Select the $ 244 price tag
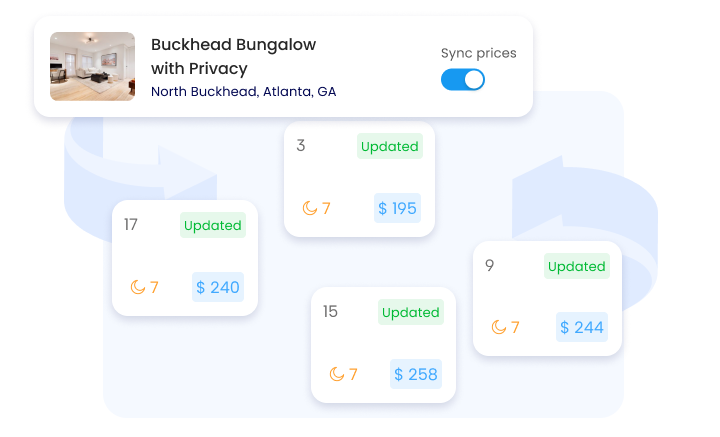The width and height of the screenshot is (720, 437). click(x=581, y=327)
